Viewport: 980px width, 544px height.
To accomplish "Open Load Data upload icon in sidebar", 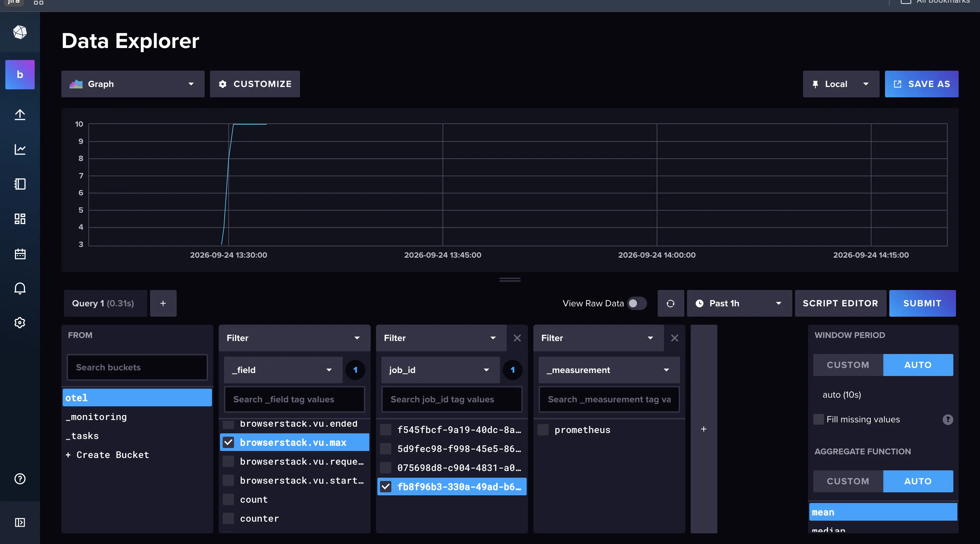I will [20, 115].
